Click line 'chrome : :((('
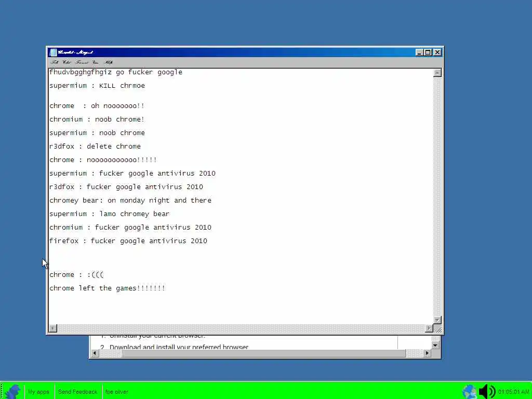 pos(77,275)
